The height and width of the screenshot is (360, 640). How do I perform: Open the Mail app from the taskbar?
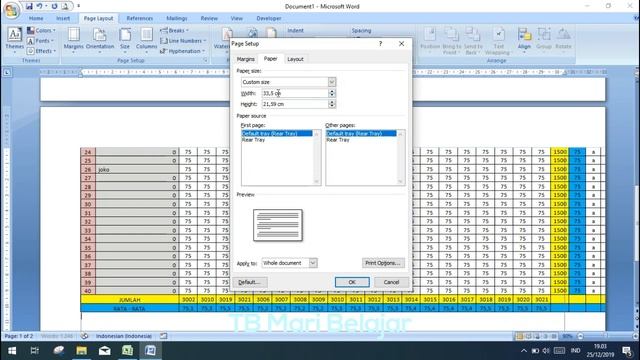point(104,351)
